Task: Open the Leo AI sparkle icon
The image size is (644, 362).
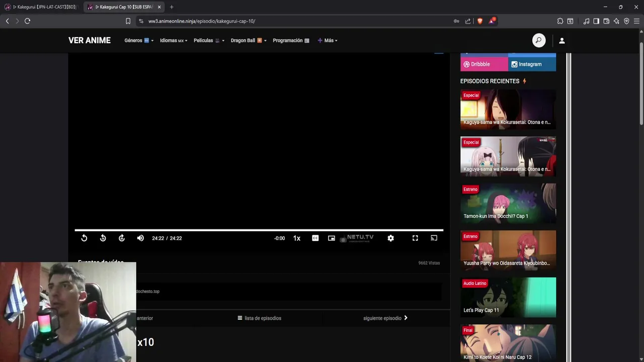Action: (616, 21)
